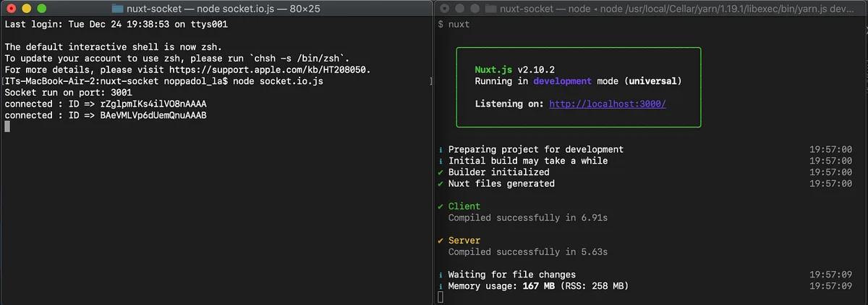
Task: Click the green 'Client' heading
Action: point(464,206)
